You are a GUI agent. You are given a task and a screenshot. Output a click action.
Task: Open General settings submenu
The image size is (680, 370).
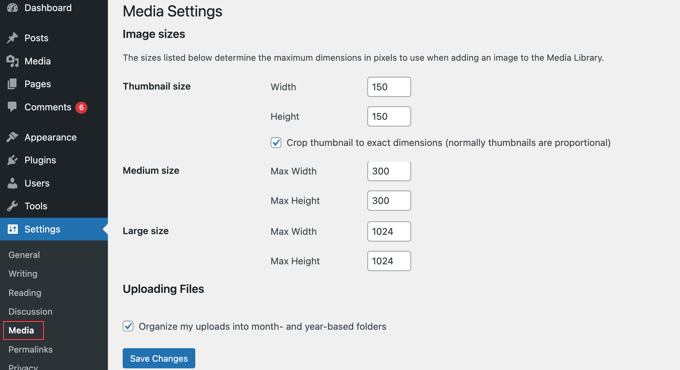(24, 255)
